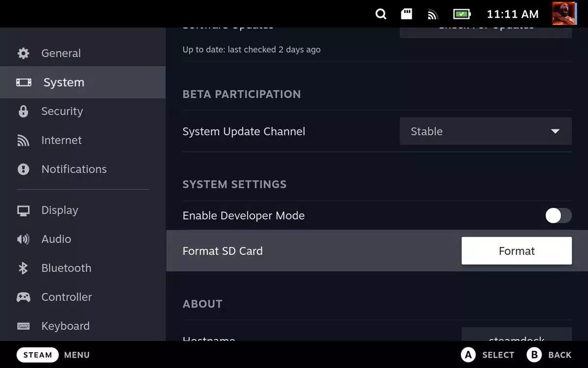588x368 pixels.
Task: Expand the Stable channel dropdown arrow
Action: click(x=555, y=131)
